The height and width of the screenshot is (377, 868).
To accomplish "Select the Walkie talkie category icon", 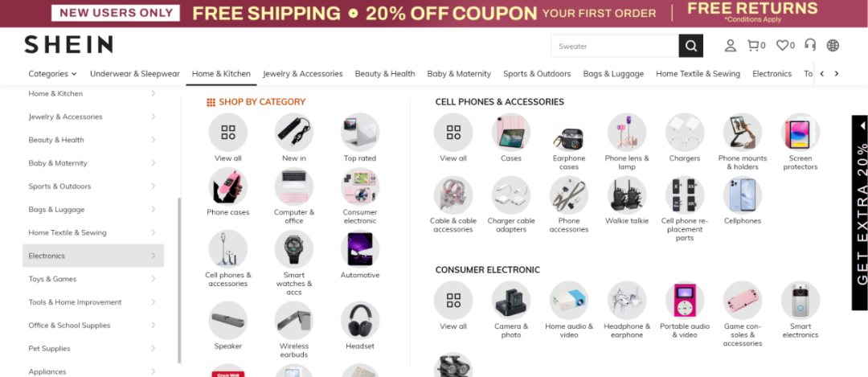I will coord(627,195).
